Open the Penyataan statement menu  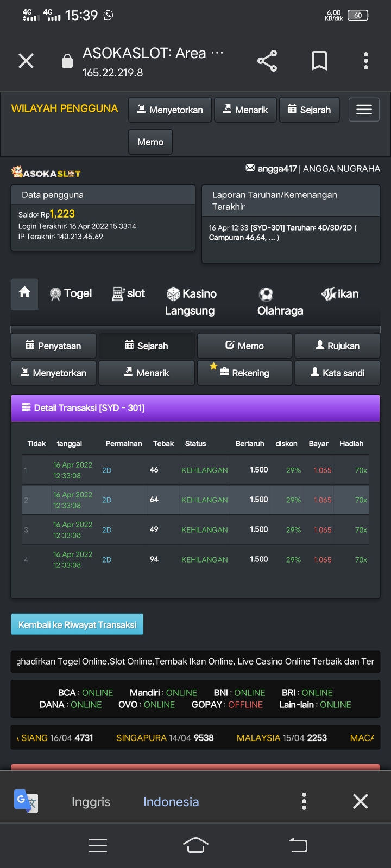(x=54, y=346)
